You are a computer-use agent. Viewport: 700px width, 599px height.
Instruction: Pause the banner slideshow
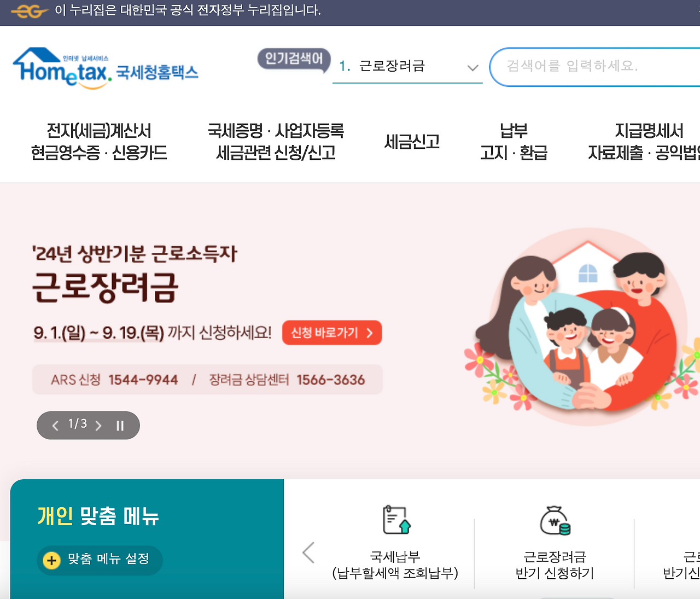pyautogui.click(x=120, y=426)
